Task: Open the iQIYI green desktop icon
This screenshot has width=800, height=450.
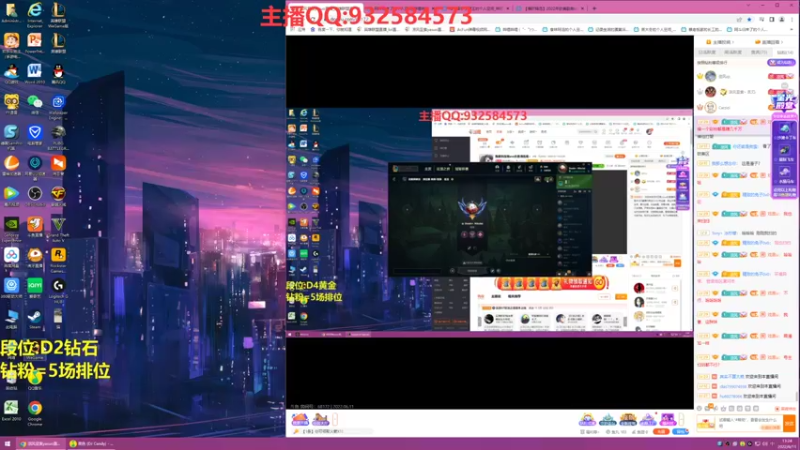Action: [35, 288]
